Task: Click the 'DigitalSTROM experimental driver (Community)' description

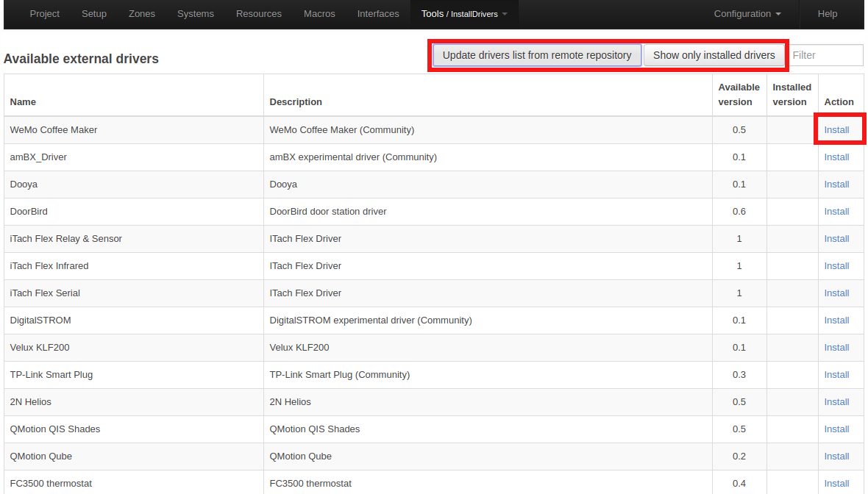Action: (371, 321)
